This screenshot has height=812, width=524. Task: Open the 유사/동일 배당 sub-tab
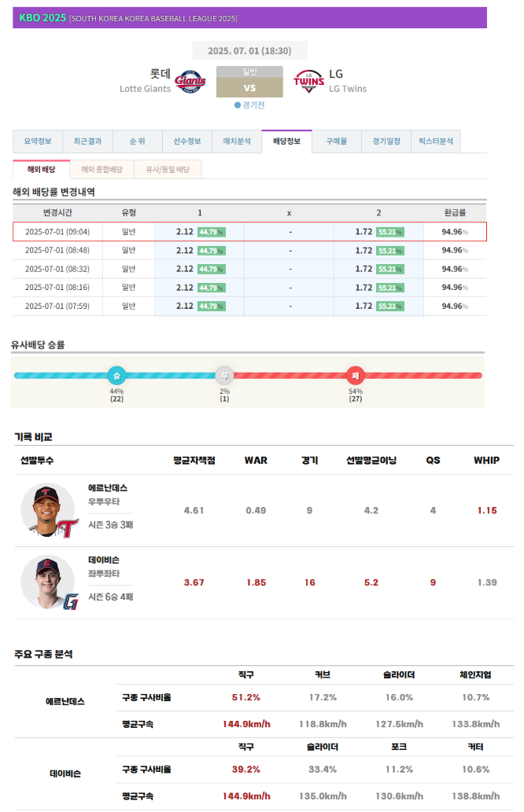168,169
